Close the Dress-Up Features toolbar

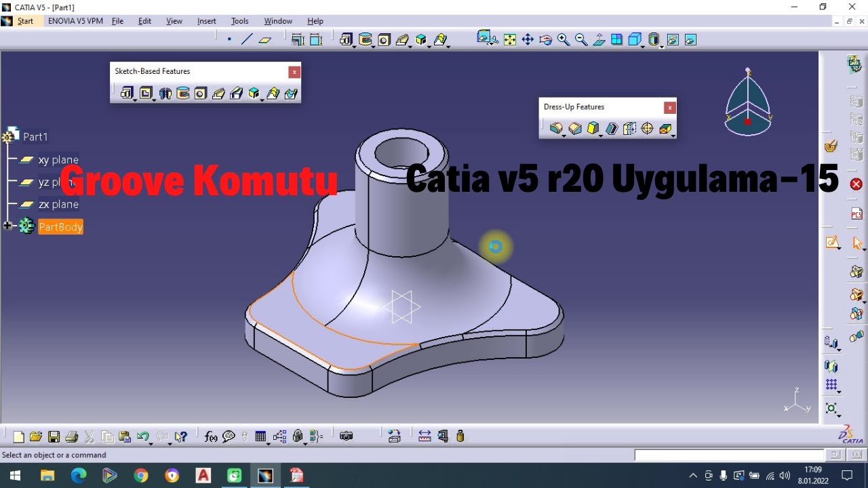(x=669, y=107)
